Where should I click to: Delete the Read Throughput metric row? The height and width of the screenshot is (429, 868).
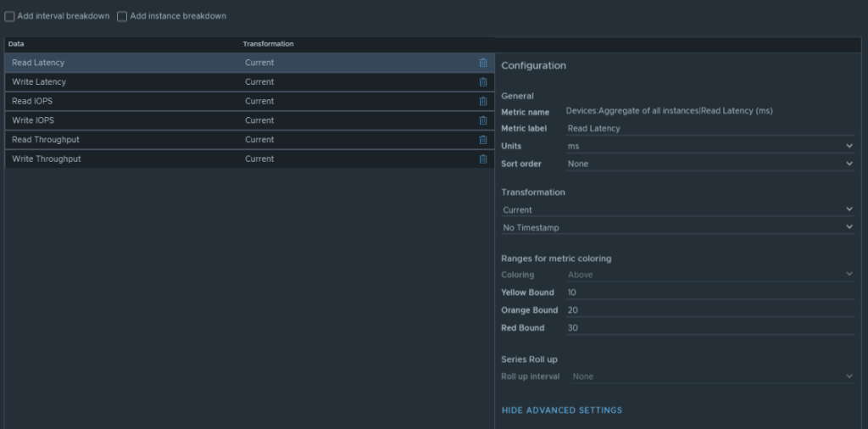[x=483, y=140]
